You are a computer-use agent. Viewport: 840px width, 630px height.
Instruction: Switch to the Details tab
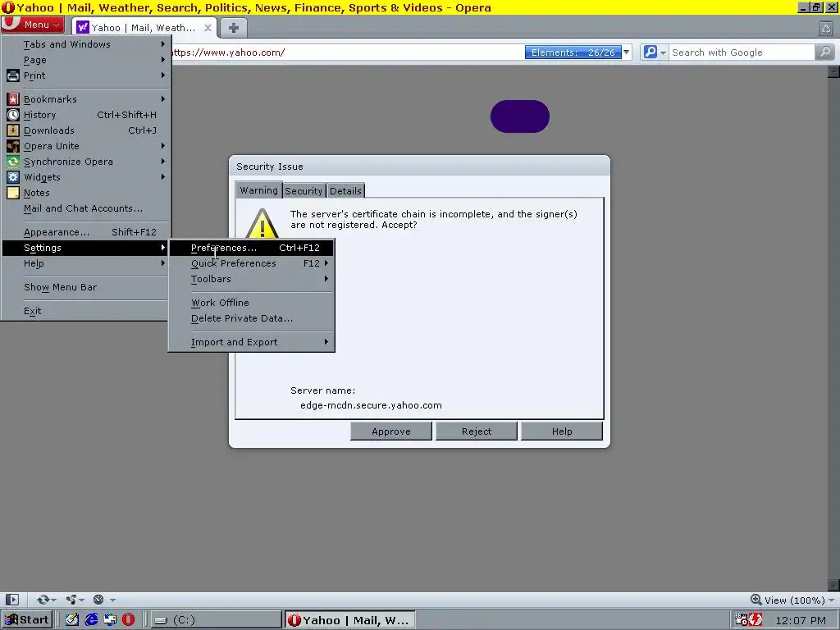coord(345,190)
